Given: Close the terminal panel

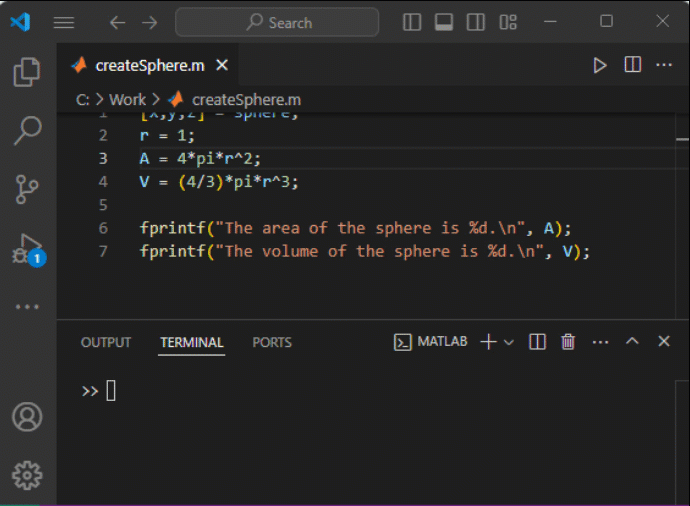Looking at the screenshot, I should coord(664,341).
